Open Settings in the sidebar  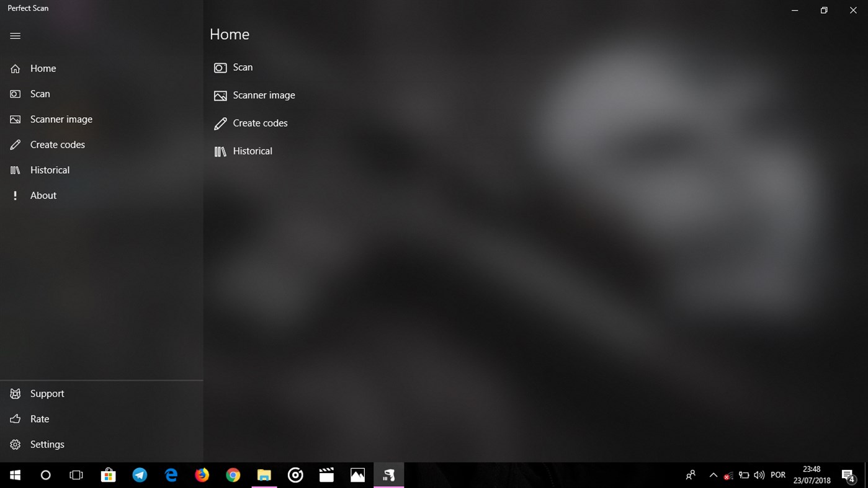pyautogui.click(x=102, y=445)
